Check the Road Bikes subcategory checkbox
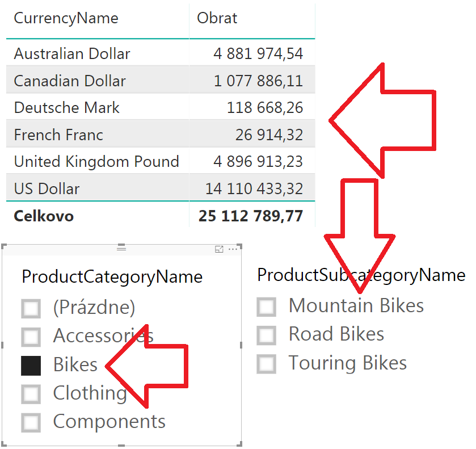This screenshot has height=449, width=476. click(x=266, y=335)
